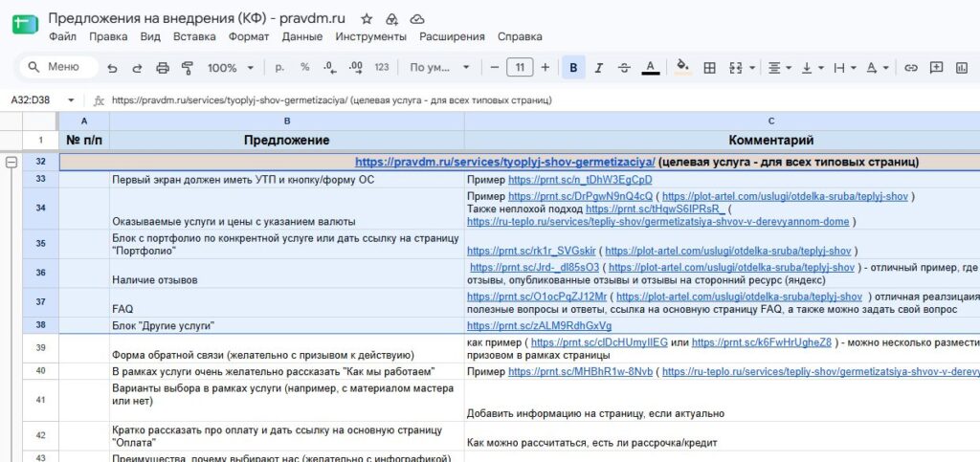Edit the font size field
980x462 pixels.
click(x=520, y=67)
